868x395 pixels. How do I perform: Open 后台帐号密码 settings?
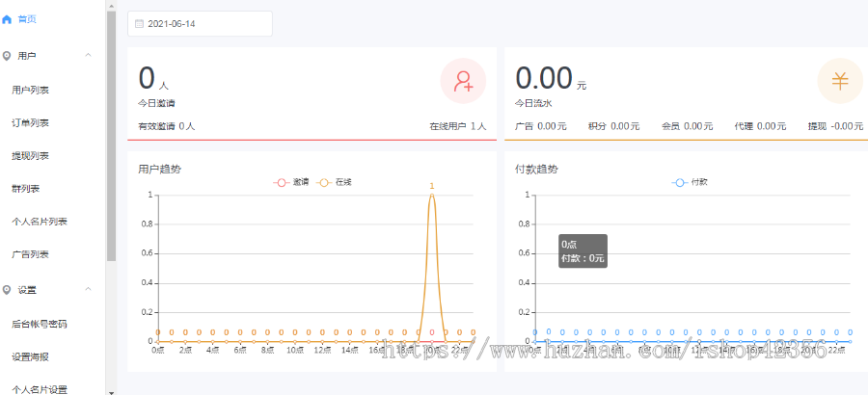(40, 324)
